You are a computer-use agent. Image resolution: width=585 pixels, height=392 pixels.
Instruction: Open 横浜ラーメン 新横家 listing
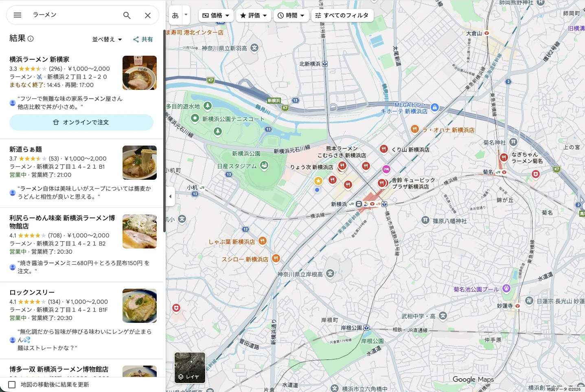pyautogui.click(x=39, y=59)
